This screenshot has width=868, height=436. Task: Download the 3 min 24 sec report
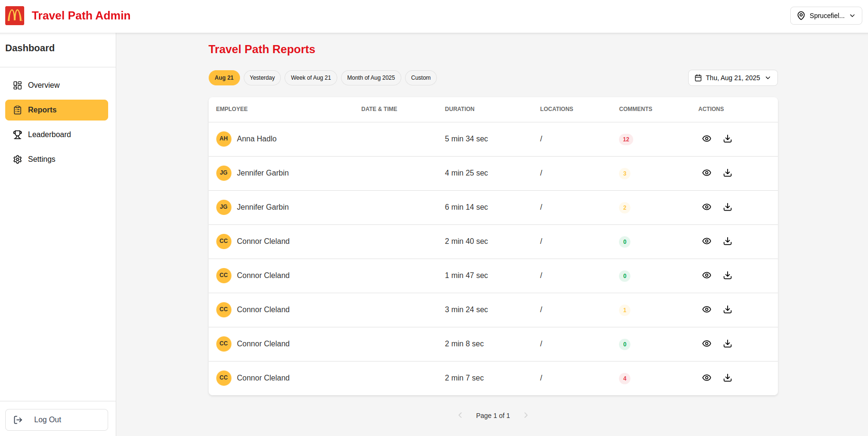(727, 309)
